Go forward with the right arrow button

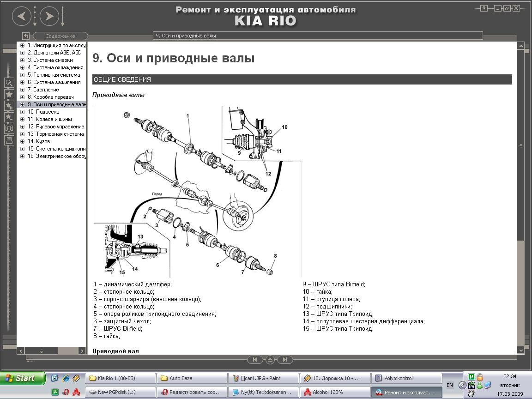pos(49,16)
